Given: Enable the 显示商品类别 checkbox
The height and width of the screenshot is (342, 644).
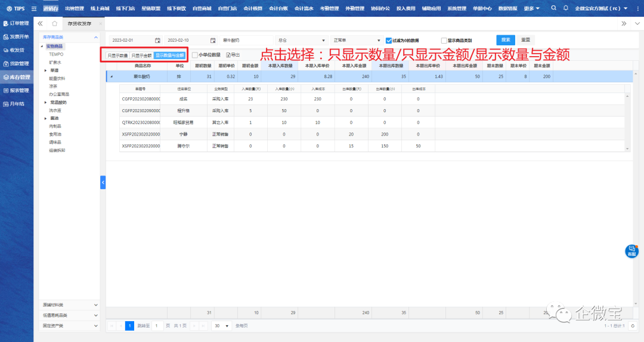Looking at the screenshot, I should pos(443,40).
